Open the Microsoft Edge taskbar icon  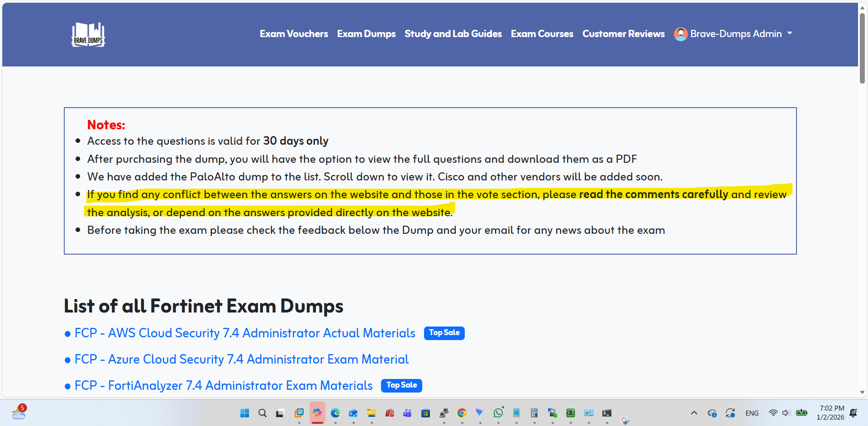click(335, 413)
